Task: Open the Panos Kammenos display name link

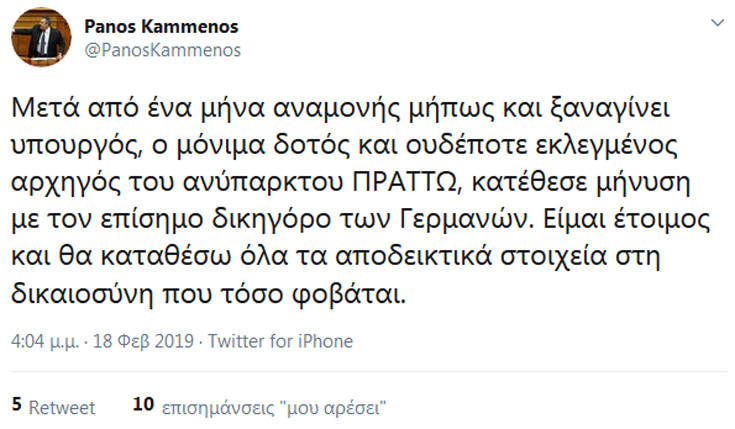Action: tap(168, 25)
